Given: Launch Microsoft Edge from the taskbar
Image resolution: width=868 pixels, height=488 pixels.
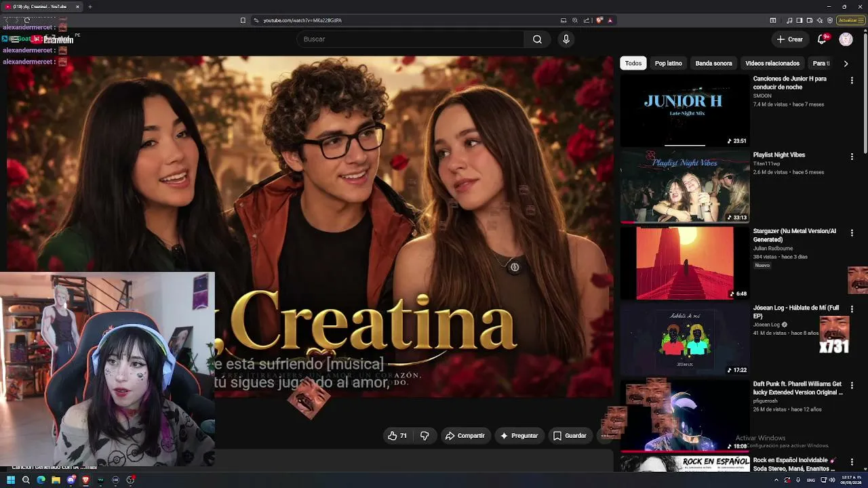Looking at the screenshot, I should coord(41,480).
